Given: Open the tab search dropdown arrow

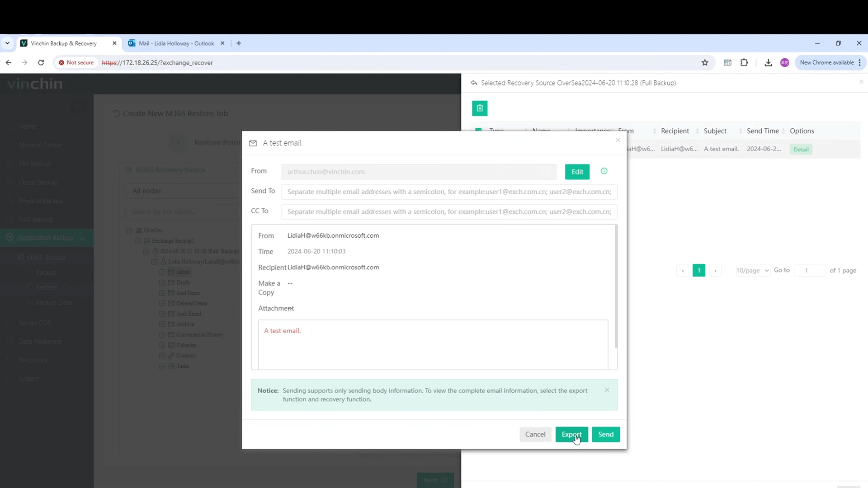Looking at the screenshot, I should (x=7, y=43).
